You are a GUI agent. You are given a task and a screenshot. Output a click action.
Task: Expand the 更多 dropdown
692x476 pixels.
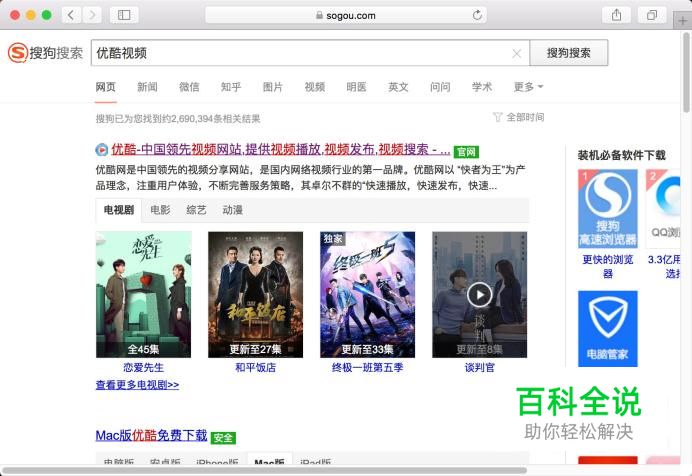point(528,87)
